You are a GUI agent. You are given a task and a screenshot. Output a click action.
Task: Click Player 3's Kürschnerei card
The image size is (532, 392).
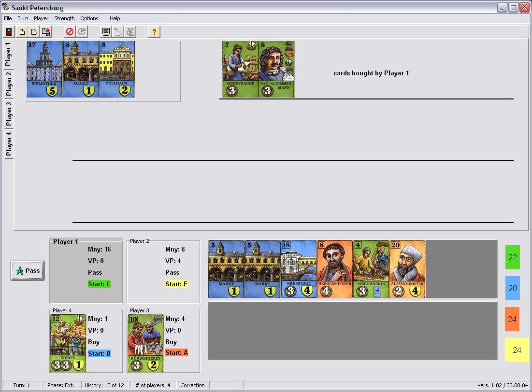[145, 343]
